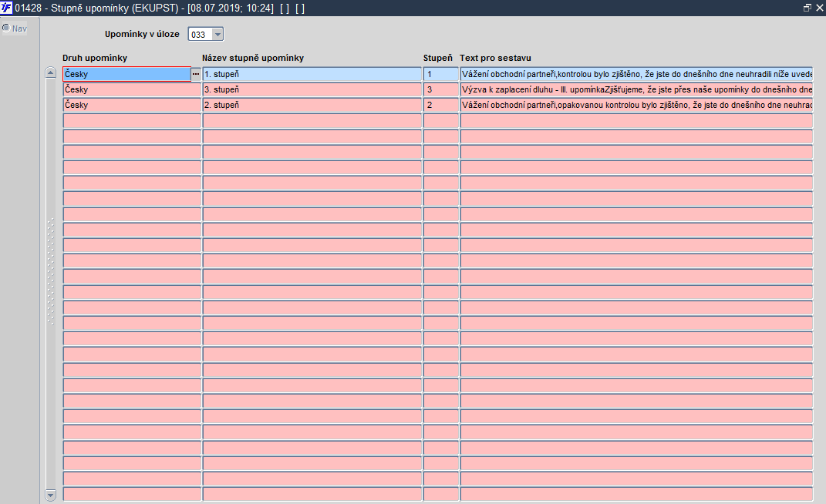826x504 pixels.
Task: Click the application logo icon in title bar
Action: [x=6, y=8]
